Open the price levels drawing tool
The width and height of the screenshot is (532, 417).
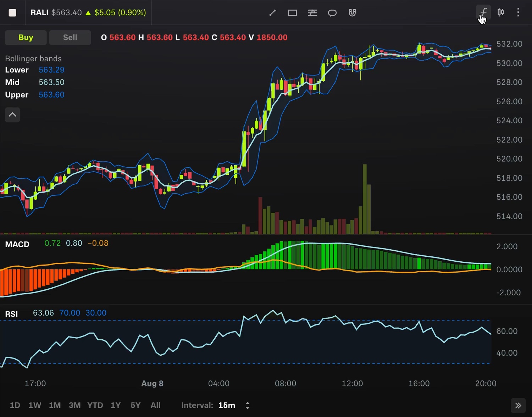pos(312,12)
